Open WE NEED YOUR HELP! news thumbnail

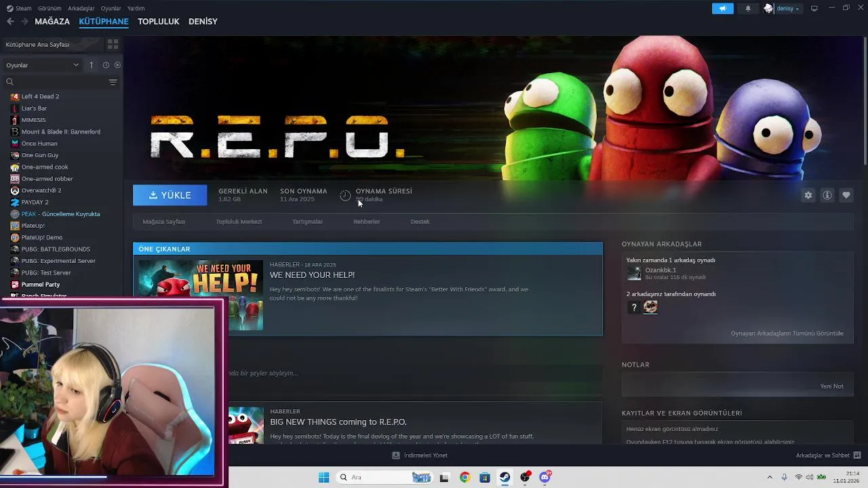tap(201, 295)
